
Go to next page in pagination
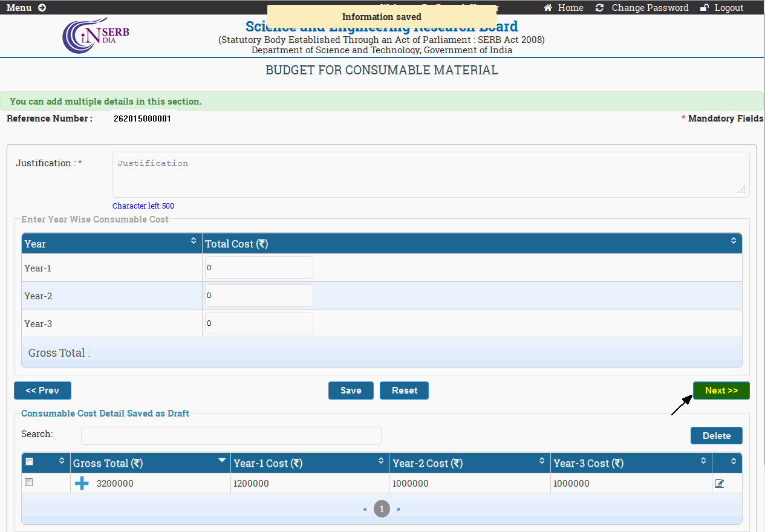(x=398, y=509)
